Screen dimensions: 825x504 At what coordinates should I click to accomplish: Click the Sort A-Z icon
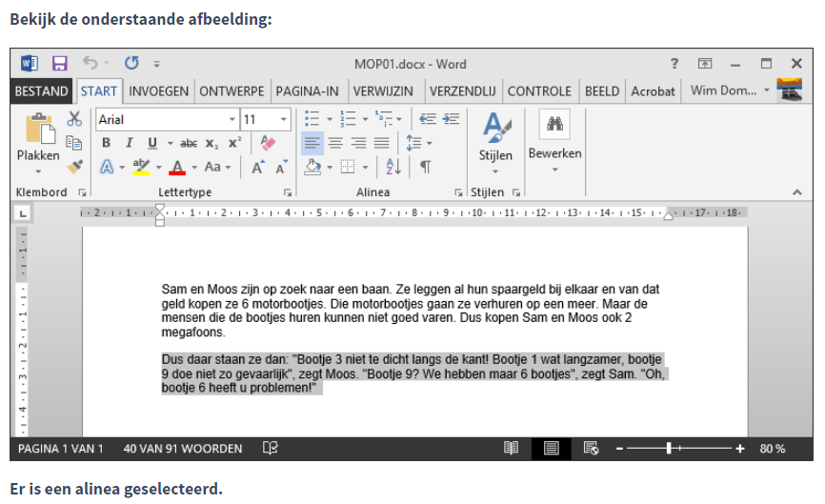coord(392,167)
